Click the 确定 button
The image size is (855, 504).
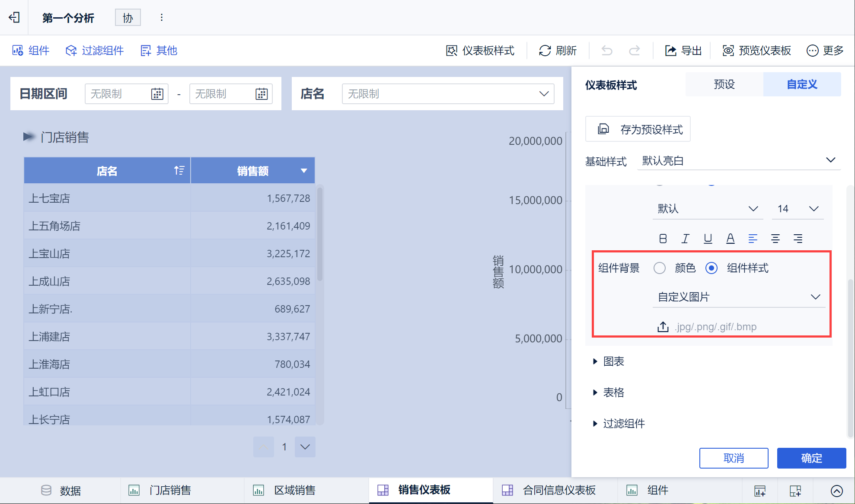coord(811,458)
